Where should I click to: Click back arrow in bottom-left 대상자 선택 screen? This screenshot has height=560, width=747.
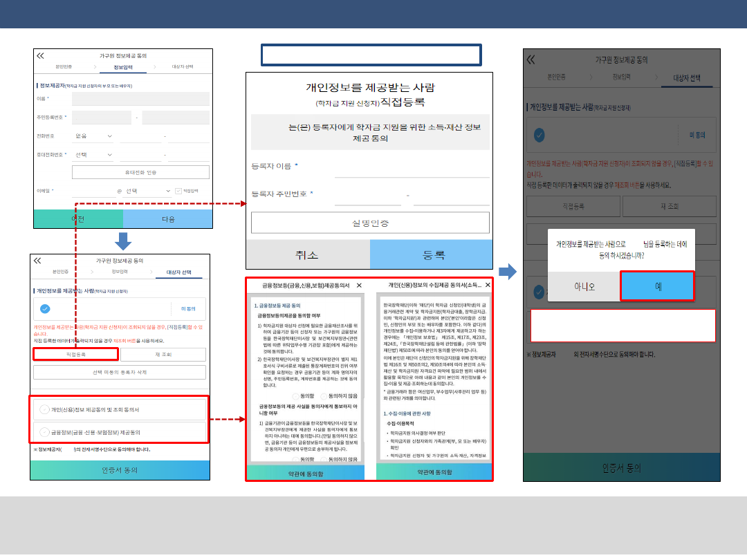(x=37, y=261)
